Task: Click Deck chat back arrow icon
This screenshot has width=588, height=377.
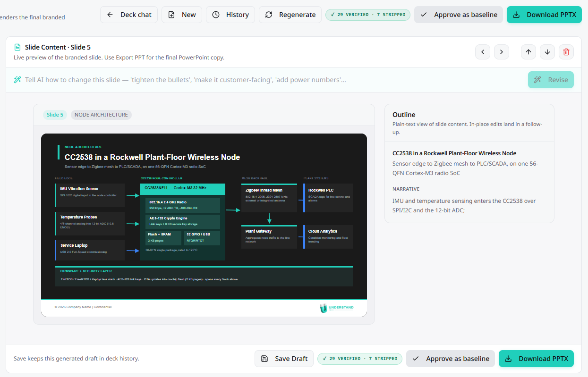Action: pyautogui.click(x=110, y=15)
